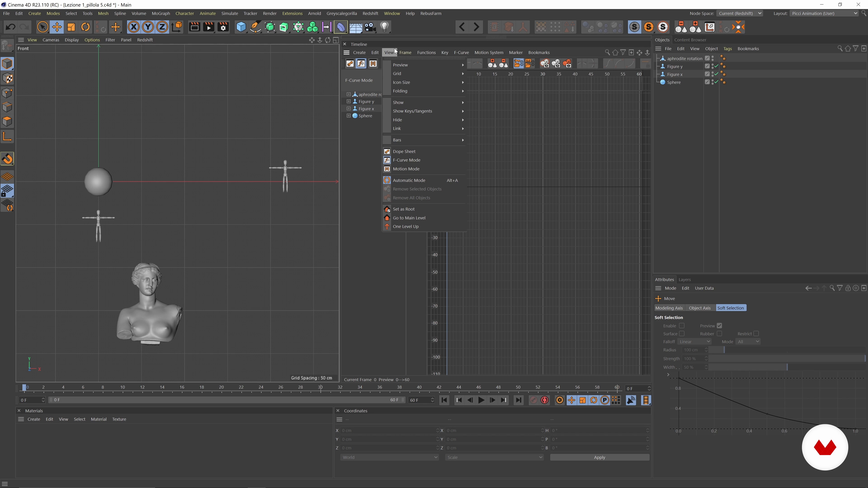Activate the Move tool
868x488 pixels.
[x=57, y=27]
